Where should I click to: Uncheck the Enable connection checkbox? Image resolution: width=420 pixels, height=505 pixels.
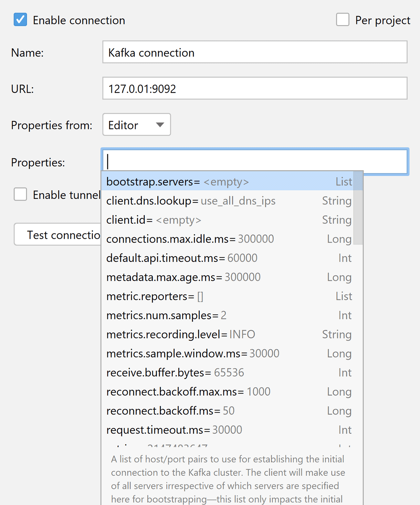pyautogui.click(x=20, y=20)
